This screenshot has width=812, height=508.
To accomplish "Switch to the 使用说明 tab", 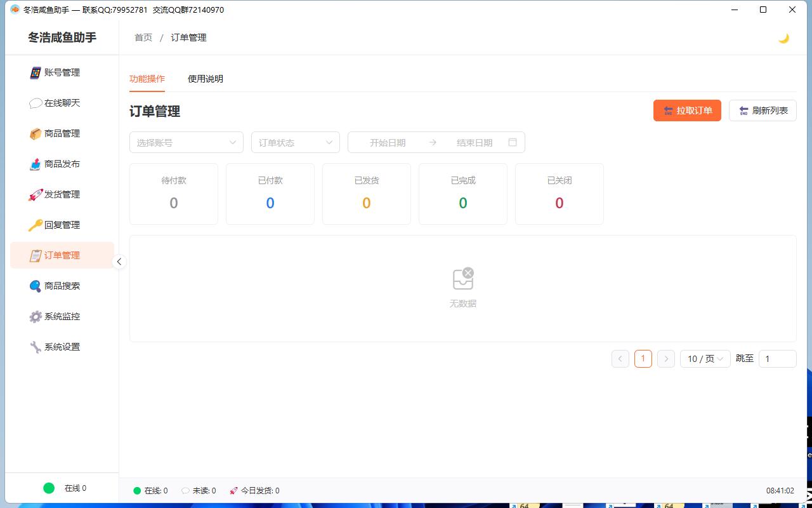I will (206, 79).
